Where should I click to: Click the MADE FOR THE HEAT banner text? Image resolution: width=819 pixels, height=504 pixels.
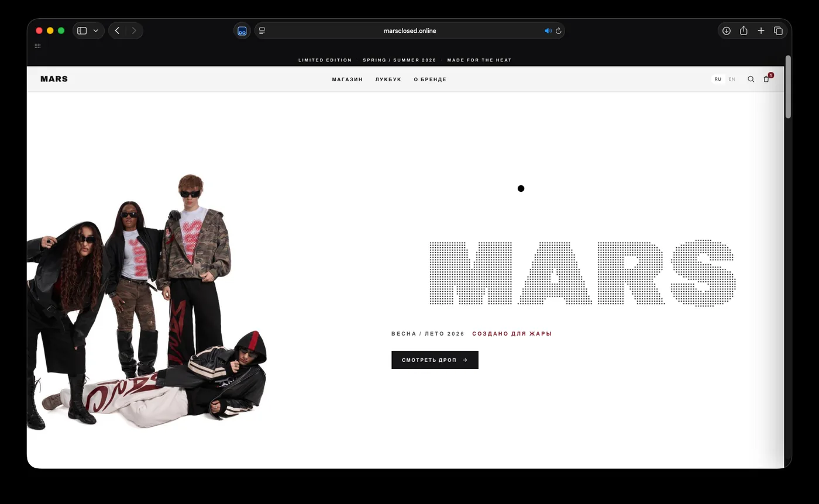(x=479, y=60)
